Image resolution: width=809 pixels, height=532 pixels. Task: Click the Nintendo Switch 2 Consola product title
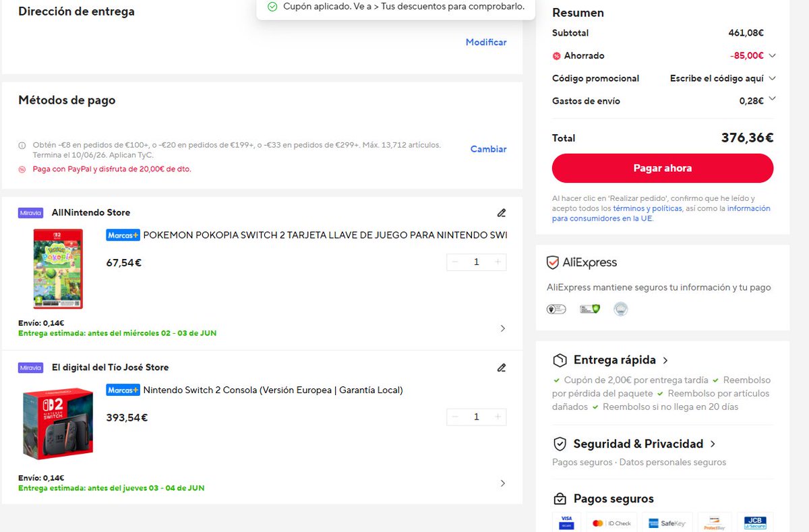(x=273, y=390)
